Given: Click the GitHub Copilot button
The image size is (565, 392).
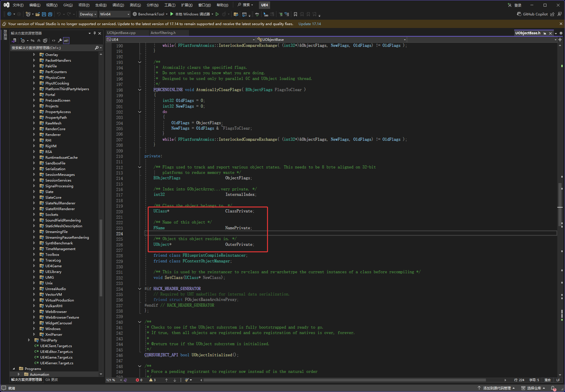Looking at the screenshot, I should click(x=532, y=14).
